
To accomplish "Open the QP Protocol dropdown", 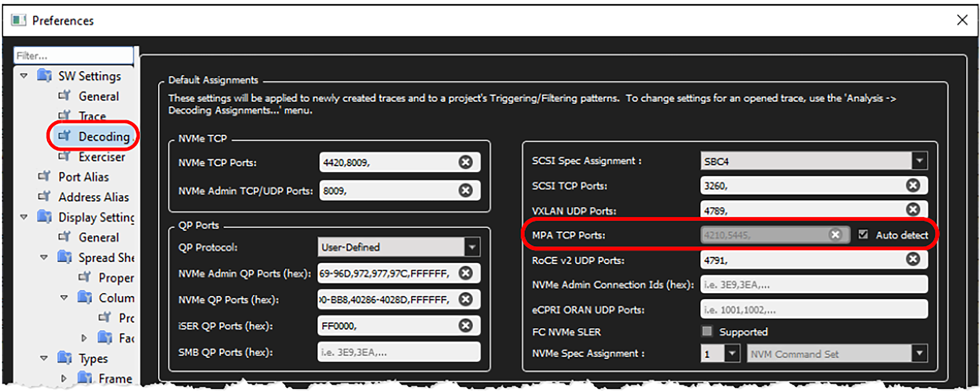I will [472, 247].
